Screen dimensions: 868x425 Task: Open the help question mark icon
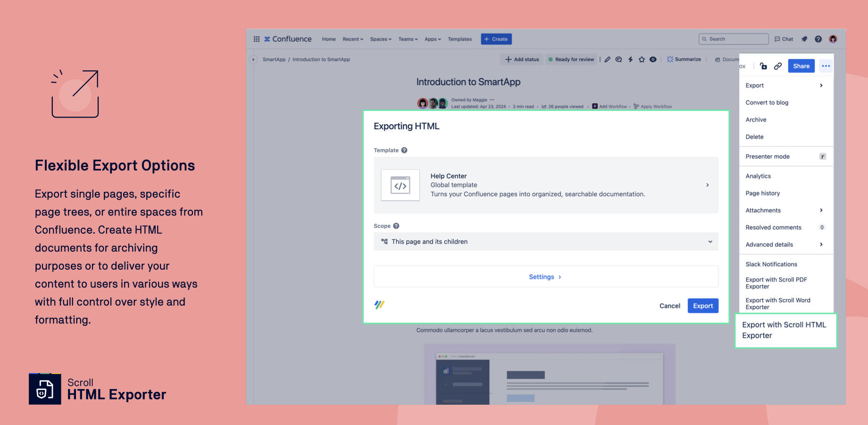pyautogui.click(x=818, y=39)
